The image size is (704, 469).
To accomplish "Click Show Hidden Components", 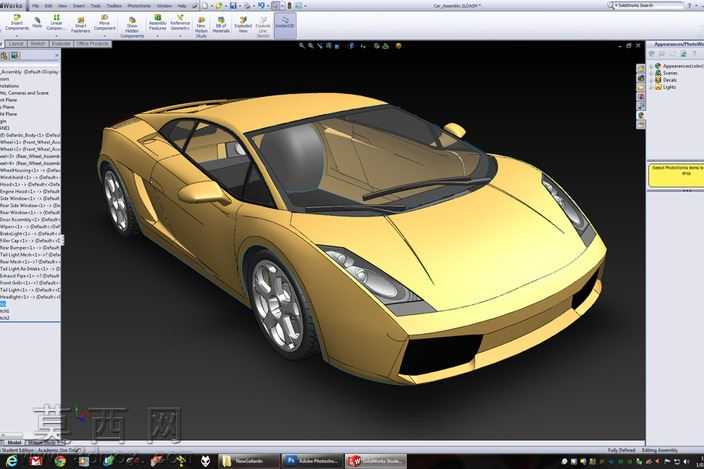I will pos(132,27).
